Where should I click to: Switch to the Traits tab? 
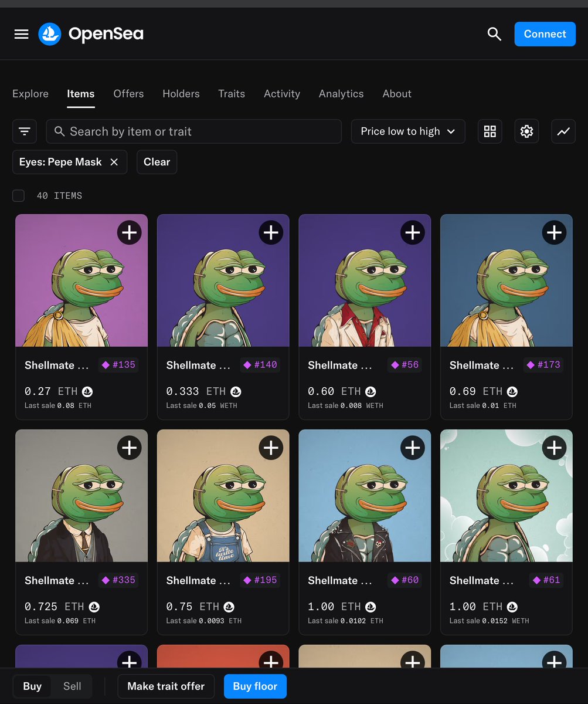click(232, 94)
